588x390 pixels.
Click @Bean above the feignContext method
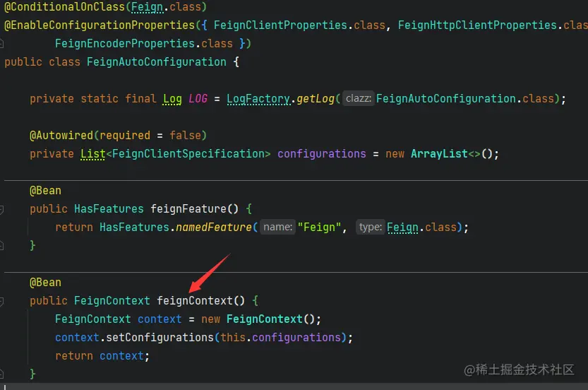[45, 283]
